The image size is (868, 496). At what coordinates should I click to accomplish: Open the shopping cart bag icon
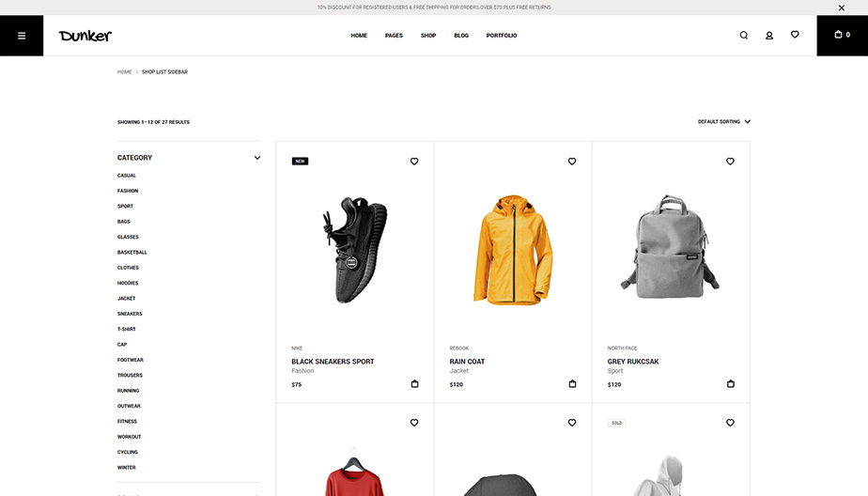(841, 35)
